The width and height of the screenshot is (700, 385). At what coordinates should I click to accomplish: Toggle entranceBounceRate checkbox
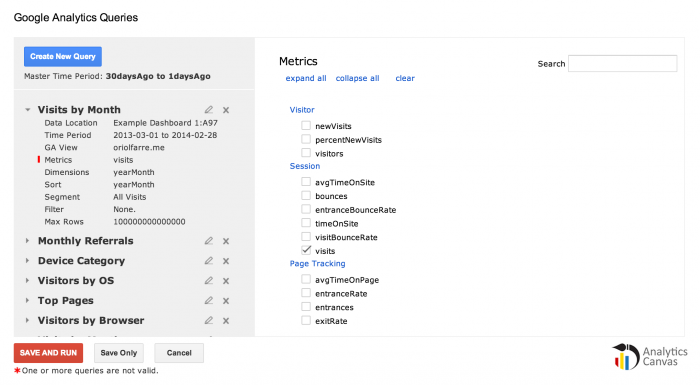[306, 209]
